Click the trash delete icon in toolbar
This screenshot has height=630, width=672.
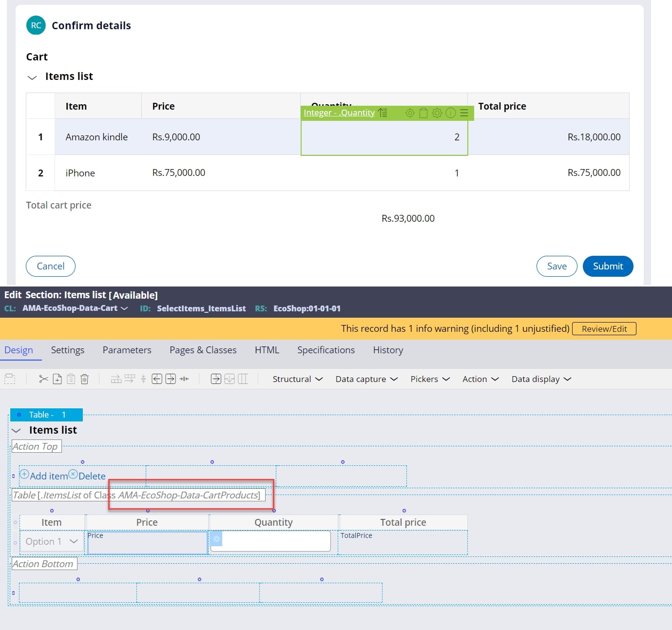point(84,379)
